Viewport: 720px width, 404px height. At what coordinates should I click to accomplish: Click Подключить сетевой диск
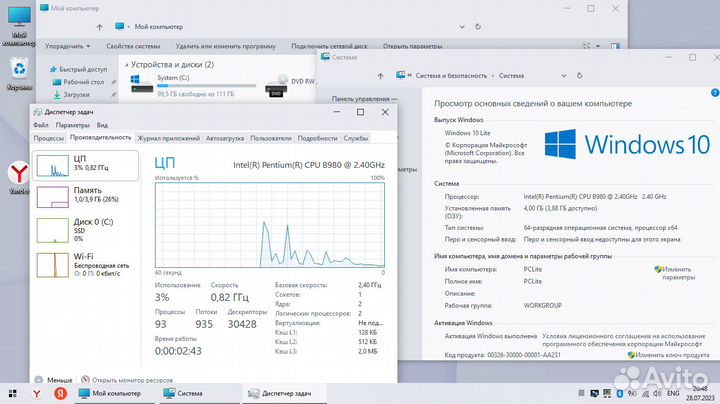pos(329,46)
